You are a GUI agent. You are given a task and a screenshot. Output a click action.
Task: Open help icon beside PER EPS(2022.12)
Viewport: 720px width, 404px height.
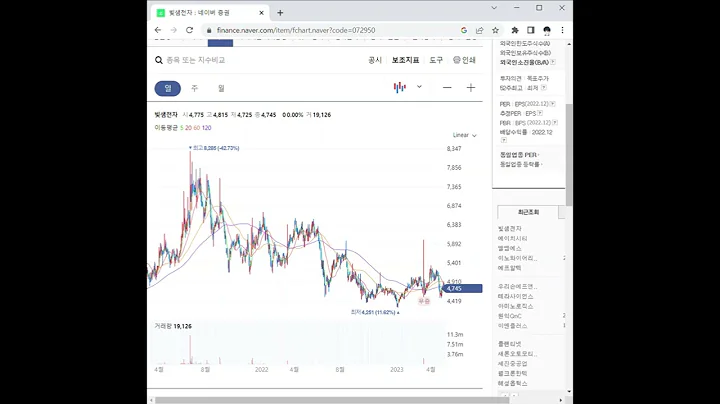tap(552, 104)
